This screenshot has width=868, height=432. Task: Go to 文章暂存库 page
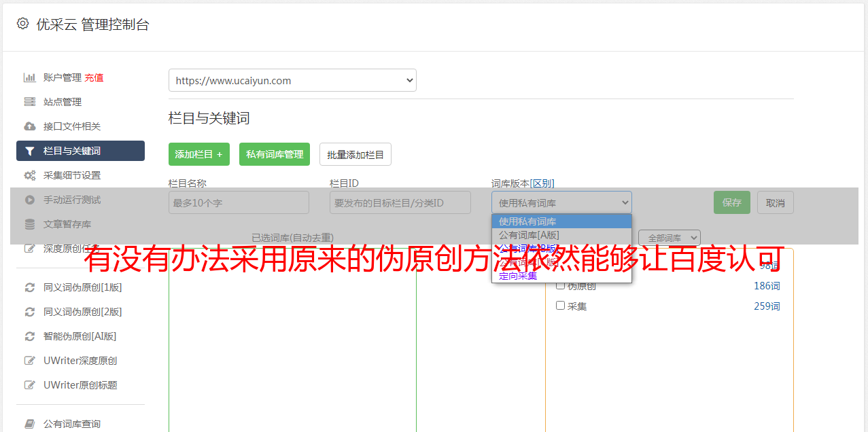(x=67, y=224)
